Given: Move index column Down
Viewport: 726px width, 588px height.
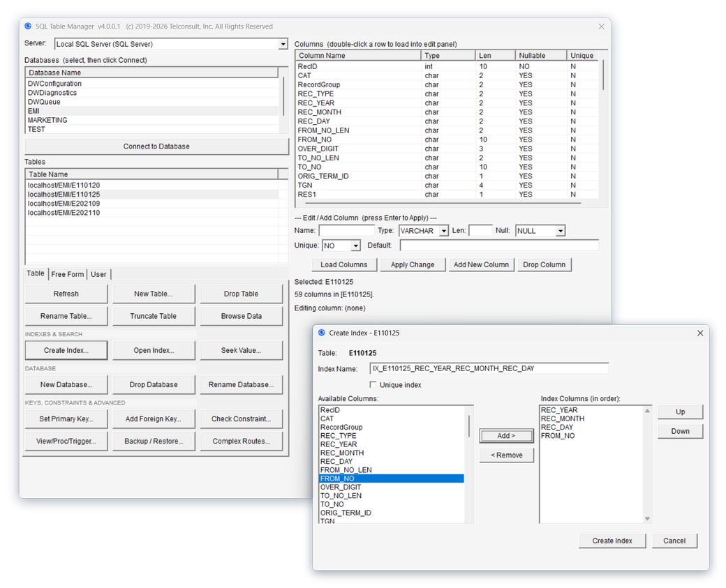Looking at the screenshot, I should tap(680, 431).
